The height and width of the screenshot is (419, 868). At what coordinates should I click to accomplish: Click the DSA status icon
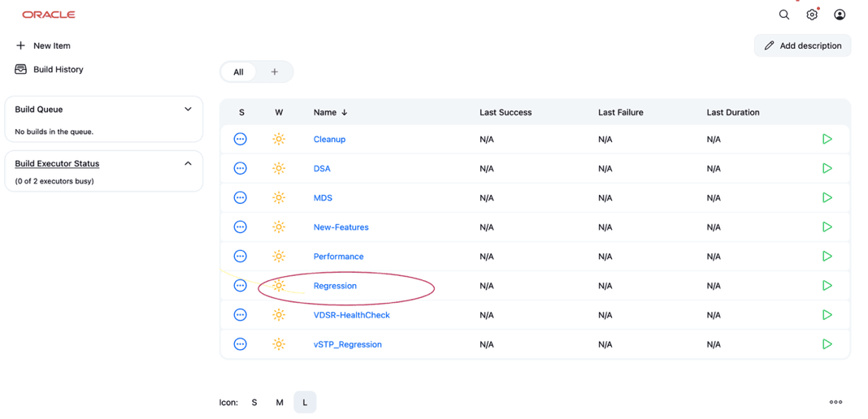[x=241, y=169]
